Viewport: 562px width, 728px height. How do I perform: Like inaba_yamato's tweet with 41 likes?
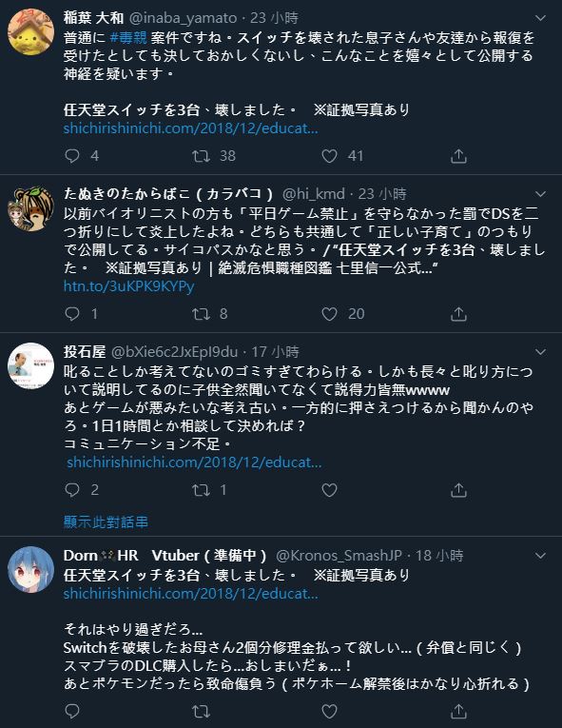(x=329, y=156)
